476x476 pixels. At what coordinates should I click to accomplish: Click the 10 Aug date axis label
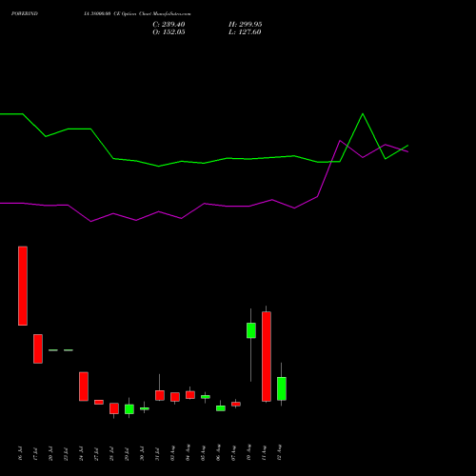click(248, 452)
